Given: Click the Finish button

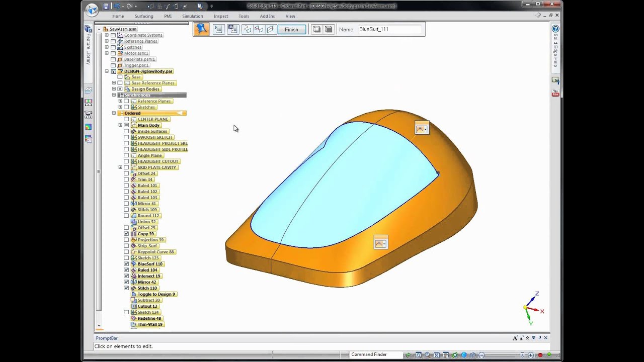Looking at the screenshot, I should tap(291, 30).
